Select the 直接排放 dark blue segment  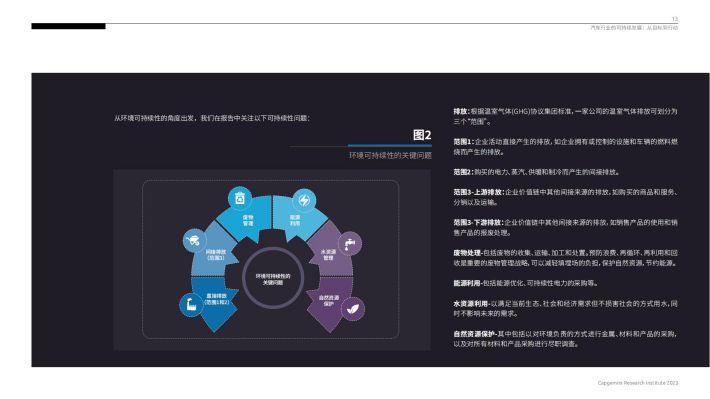tap(216, 301)
